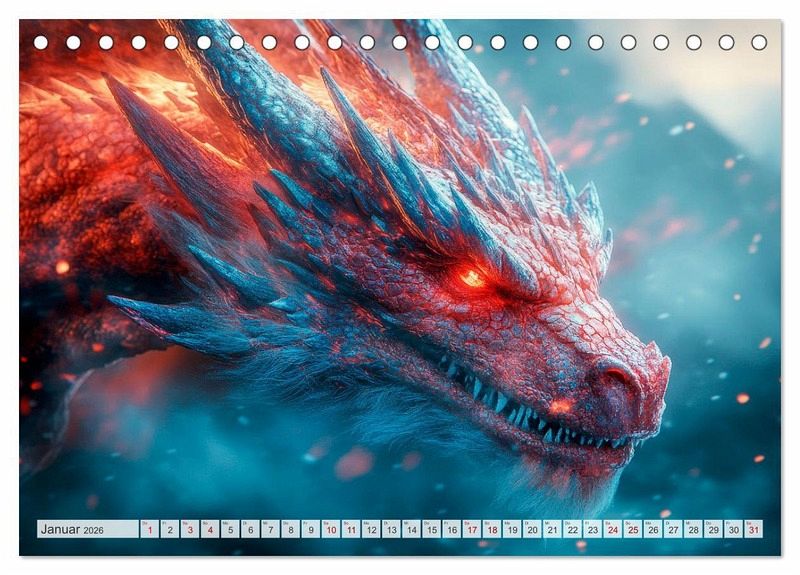This screenshot has height=575, width=800.
Task: Select red Saturday date cell 3
Action: pyautogui.click(x=190, y=529)
